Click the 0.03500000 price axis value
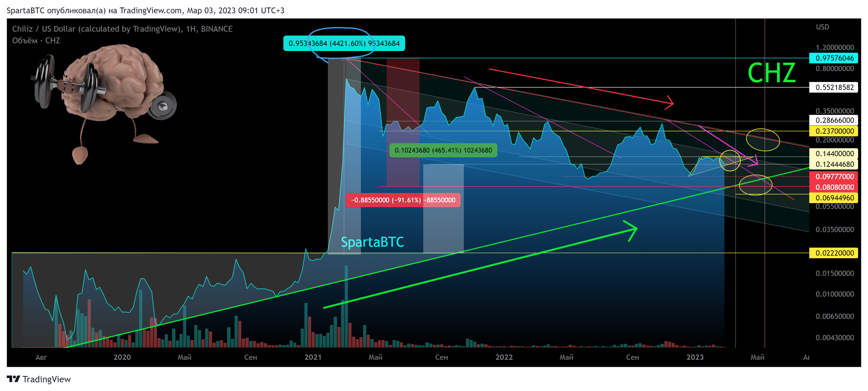The width and height of the screenshot is (868, 391). 835,230
